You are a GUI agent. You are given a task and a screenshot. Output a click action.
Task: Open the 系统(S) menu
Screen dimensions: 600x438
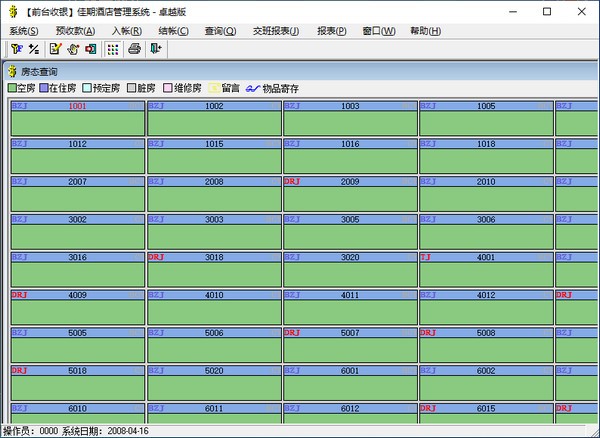tap(24, 31)
